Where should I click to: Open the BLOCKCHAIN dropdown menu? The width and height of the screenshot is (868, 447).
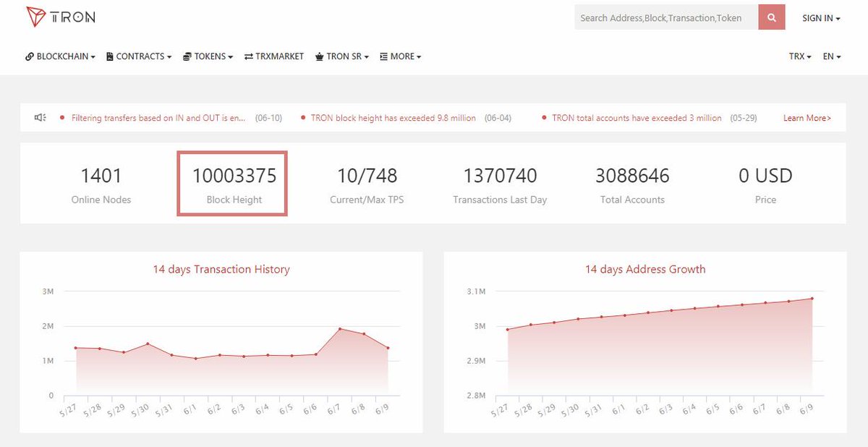[61, 56]
